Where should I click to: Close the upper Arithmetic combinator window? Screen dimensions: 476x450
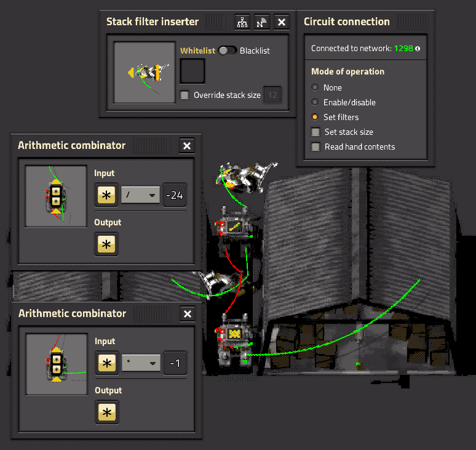coord(187,146)
